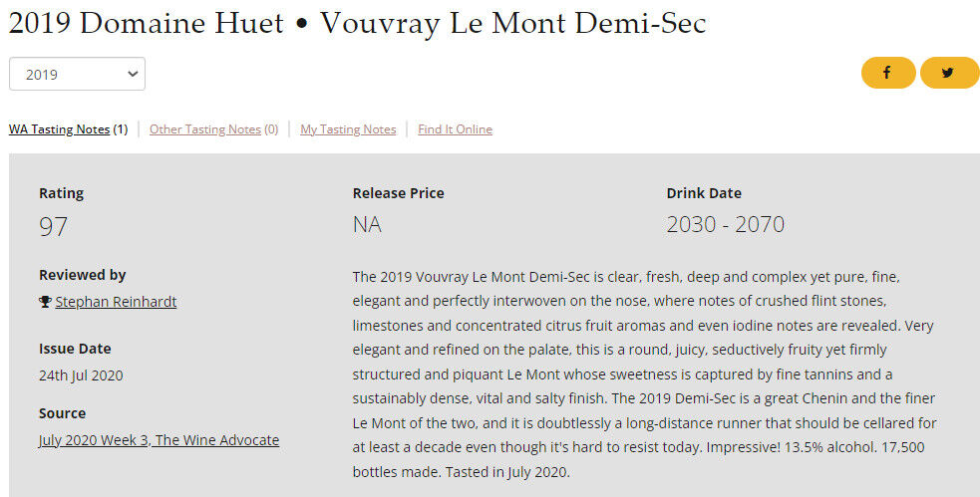Screen dimensions: 980x497
Task: Click the Reviewed by label
Action: coord(83,275)
